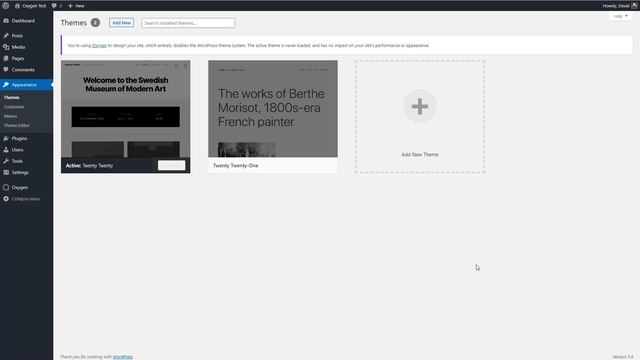The height and width of the screenshot is (360, 640).
Task: Open Dashboard icon in sidebar
Action: coord(6,21)
